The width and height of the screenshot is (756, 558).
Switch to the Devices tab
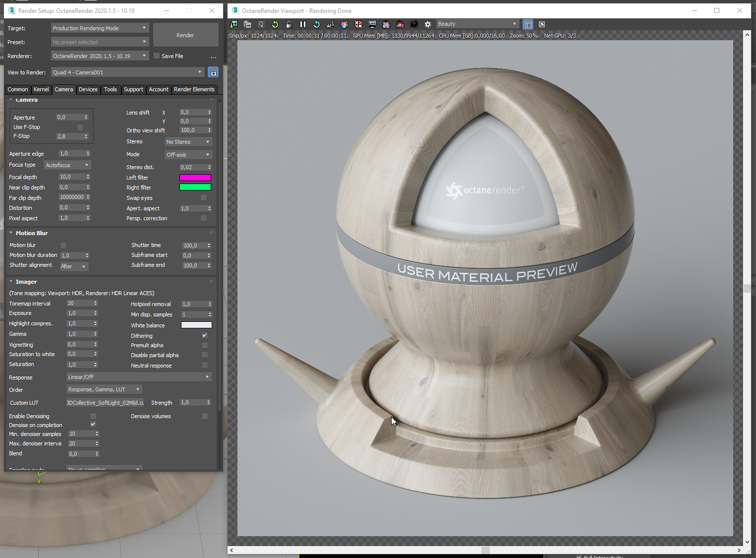(x=88, y=89)
